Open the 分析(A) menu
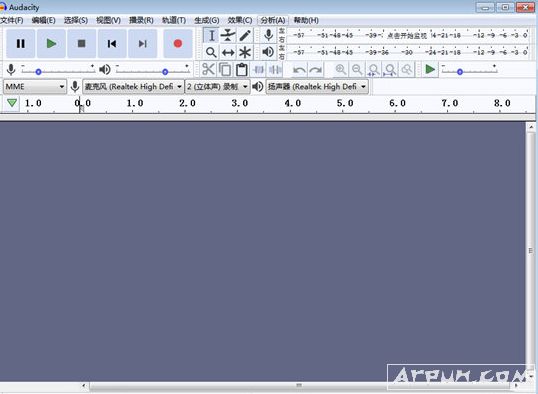The height and width of the screenshot is (394, 538). (x=273, y=21)
